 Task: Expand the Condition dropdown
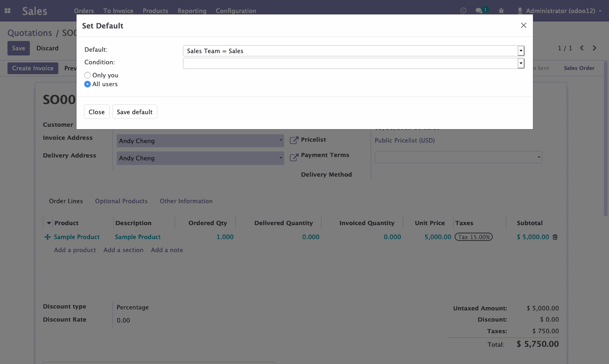tap(521, 63)
